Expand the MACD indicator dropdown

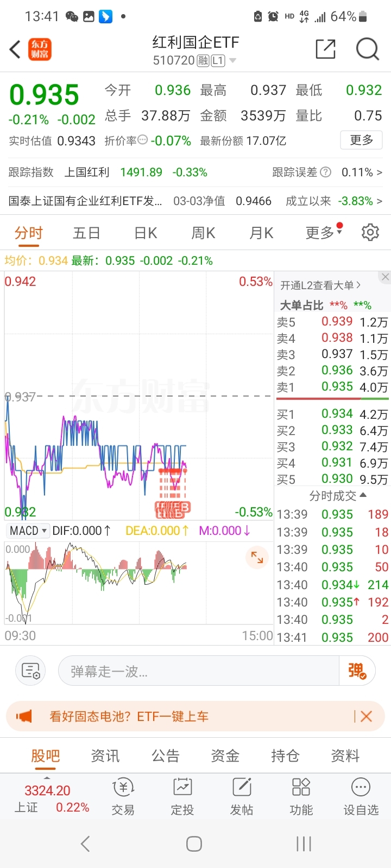pyautogui.click(x=28, y=531)
